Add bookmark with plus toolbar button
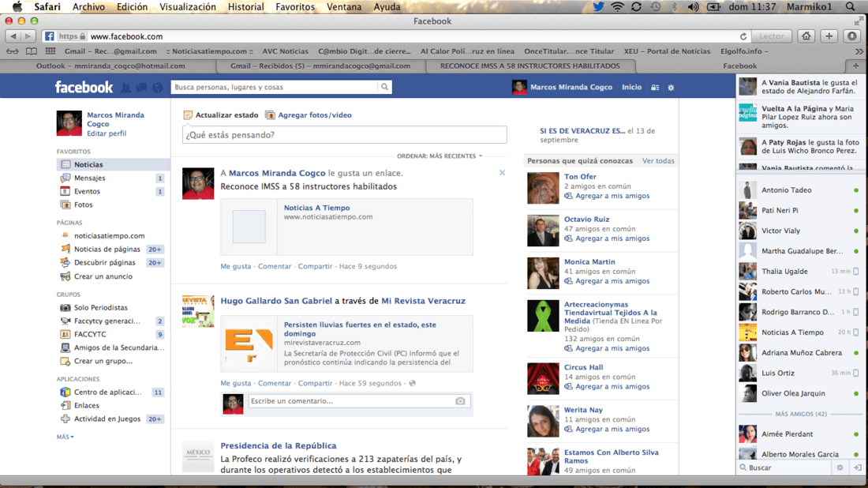The image size is (868, 488). point(829,36)
